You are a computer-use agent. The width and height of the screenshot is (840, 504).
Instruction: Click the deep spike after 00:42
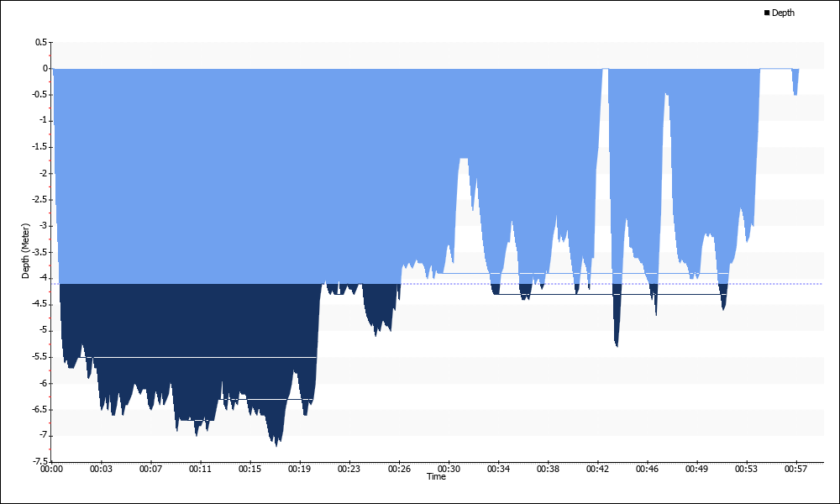617,316
